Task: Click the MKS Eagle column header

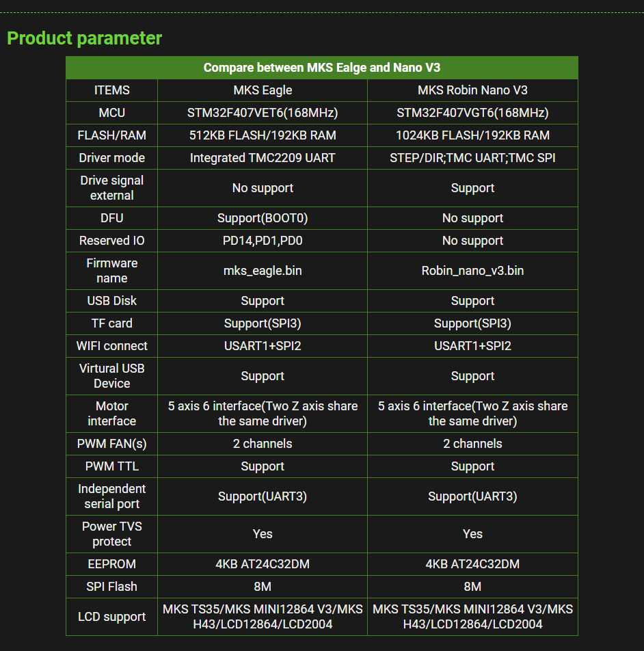Action: (x=263, y=90)
